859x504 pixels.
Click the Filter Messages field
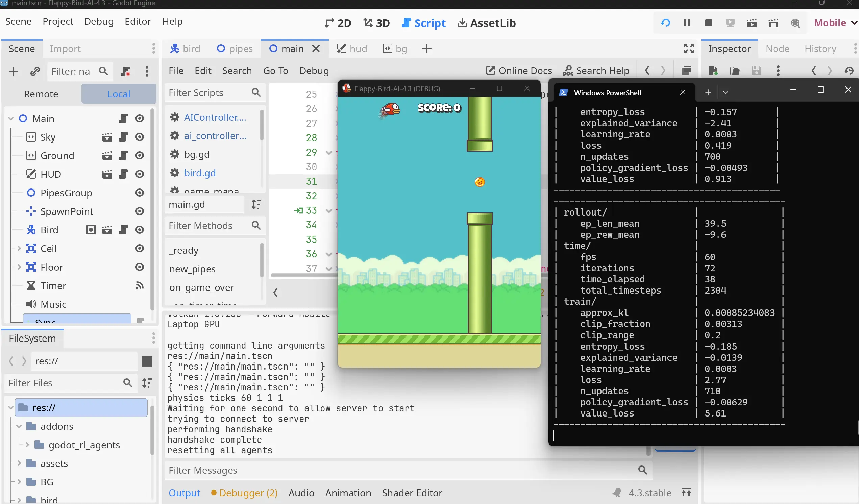pyautogui.click(x=408, y=470)
